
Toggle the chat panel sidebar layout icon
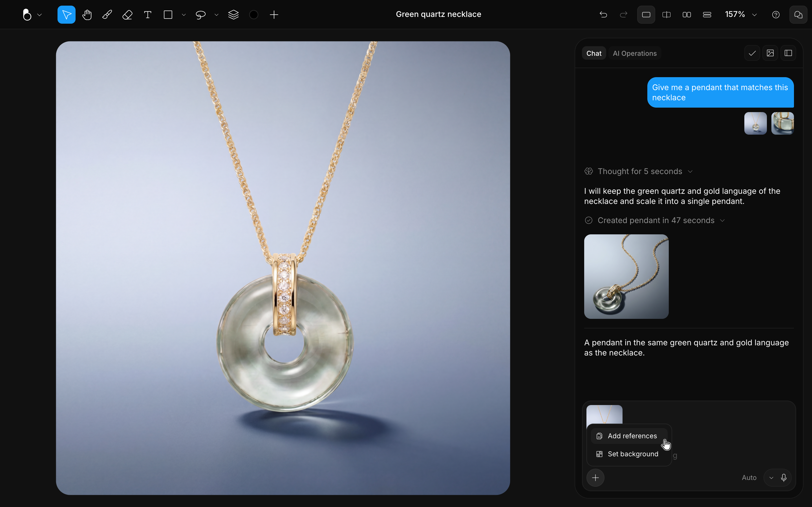pyautogui.click(x=788, y=53)
